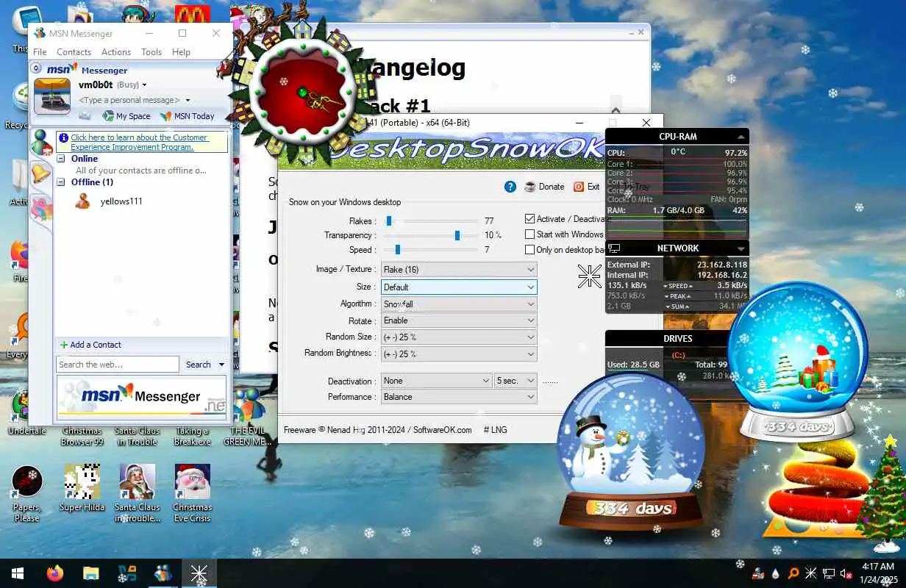Enable the Start with Windows checkbox

coord(529,234)
